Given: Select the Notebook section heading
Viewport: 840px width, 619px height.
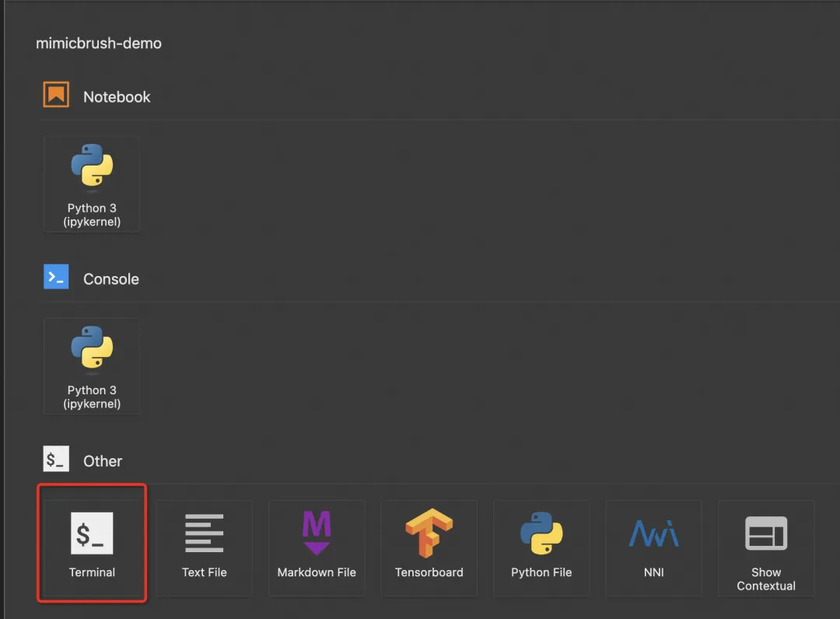Looking at the screenshot, I should click(x=117, y=97).
